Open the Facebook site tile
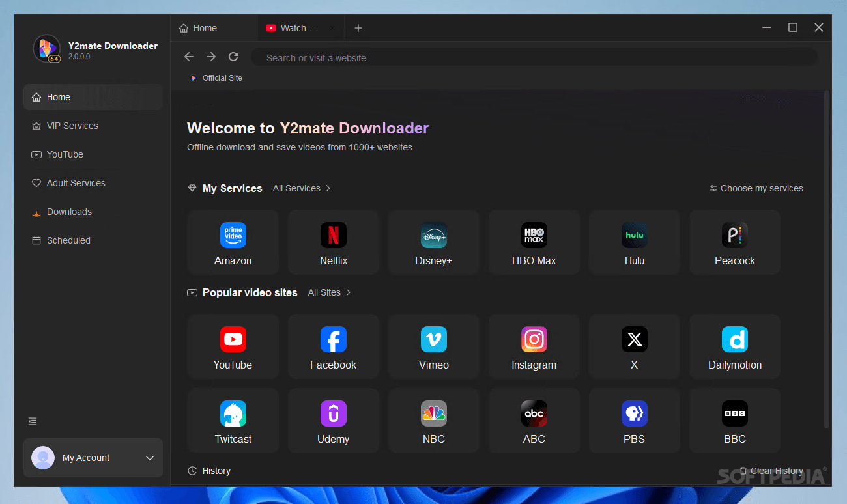Screen dimensions: 847x504 coord(333,346)
